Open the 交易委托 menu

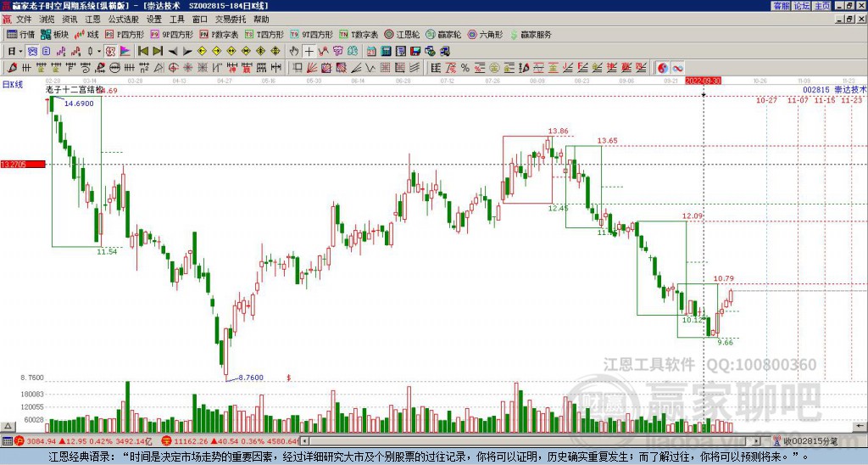click(231, 20)
